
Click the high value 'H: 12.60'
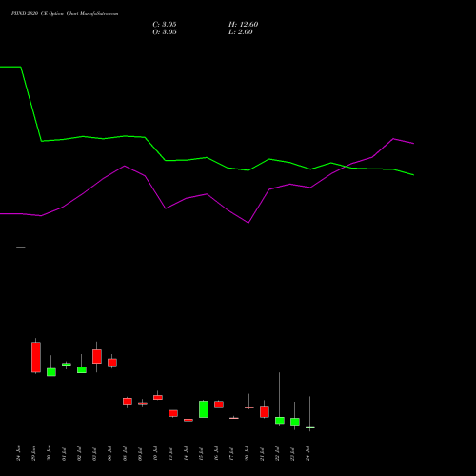[x=243, y=25]
